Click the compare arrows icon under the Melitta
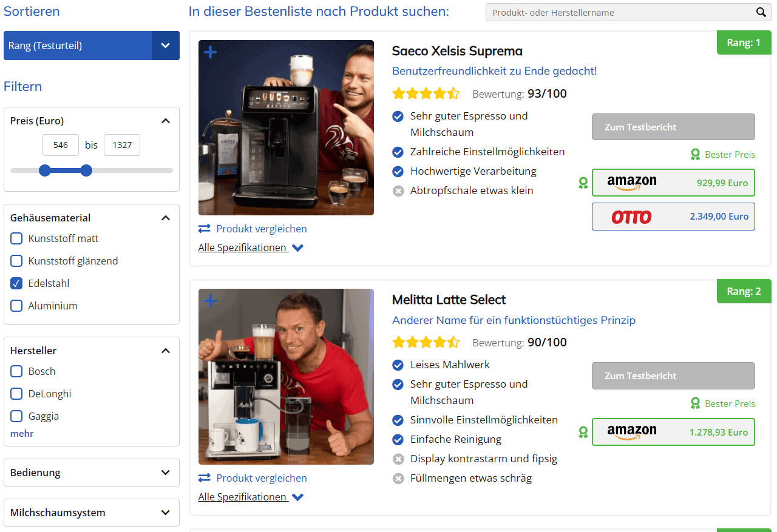This screenshot has width=777, height=532. coord(204,478)
